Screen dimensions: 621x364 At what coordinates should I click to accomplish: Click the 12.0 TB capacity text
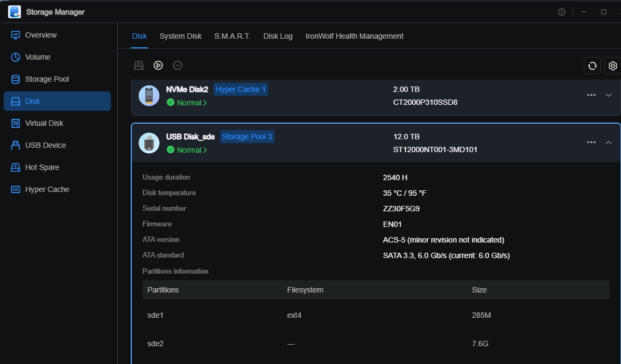(406, 137)
